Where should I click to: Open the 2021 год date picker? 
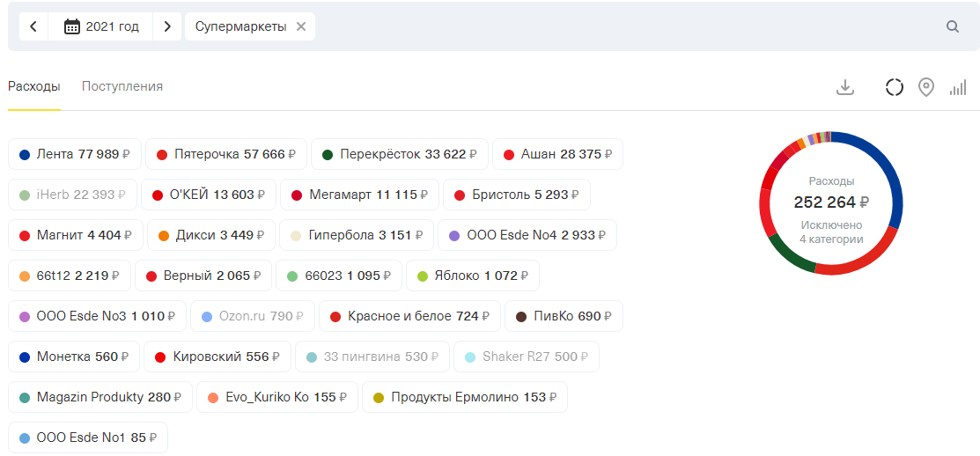tap(100, 26)
